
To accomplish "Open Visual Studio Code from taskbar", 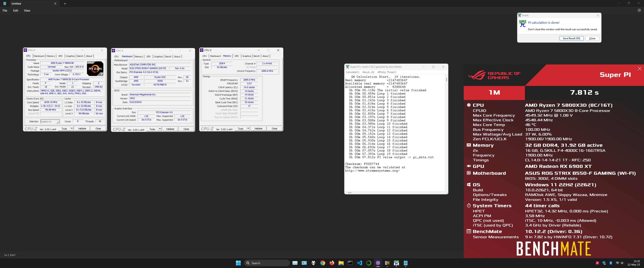I will [x=360, y=263].
